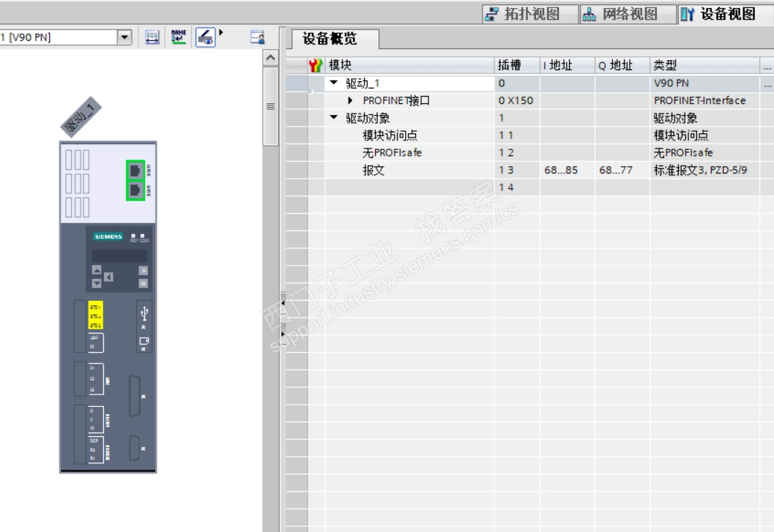This screenshot has width=774, height=532.
Task: Collapse the 驱动_1 tree row
Action: [x=334, y=83]
